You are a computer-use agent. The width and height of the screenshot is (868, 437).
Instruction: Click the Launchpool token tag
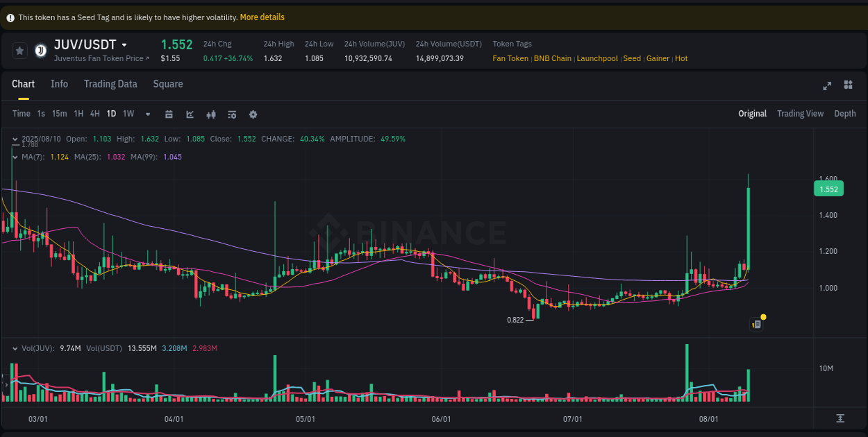click(597, 58)
